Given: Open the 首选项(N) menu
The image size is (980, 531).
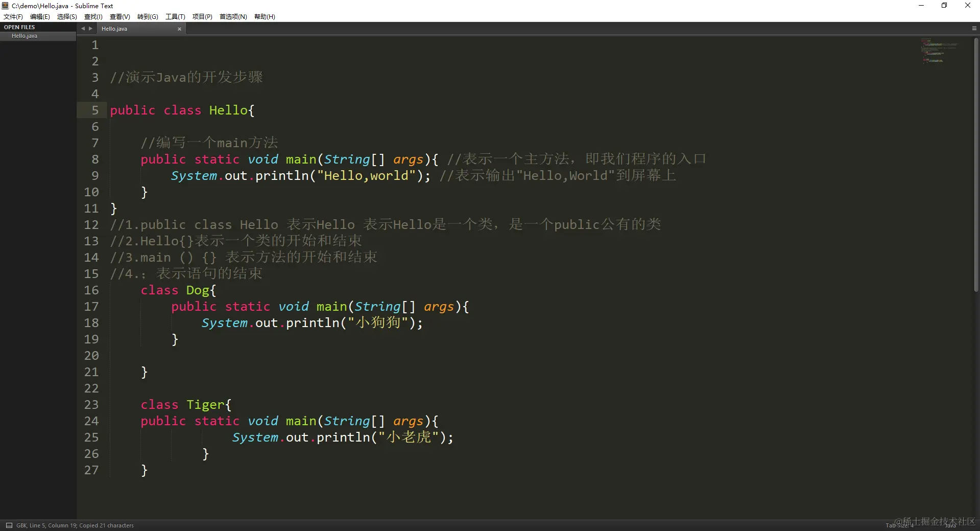Looking at the screenshot, I should [x=233, y=17].
